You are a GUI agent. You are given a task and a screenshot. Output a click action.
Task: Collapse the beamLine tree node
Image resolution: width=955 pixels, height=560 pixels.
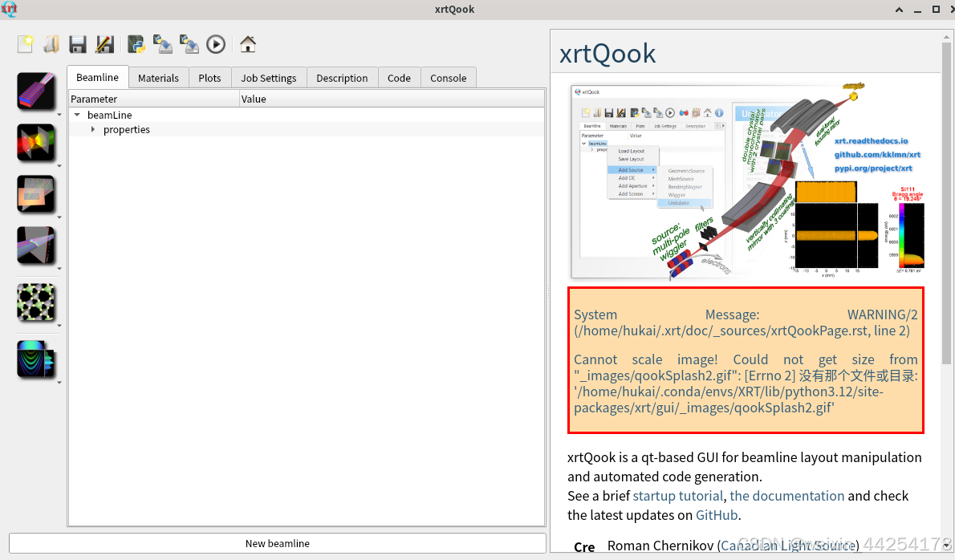click(77, 115)
